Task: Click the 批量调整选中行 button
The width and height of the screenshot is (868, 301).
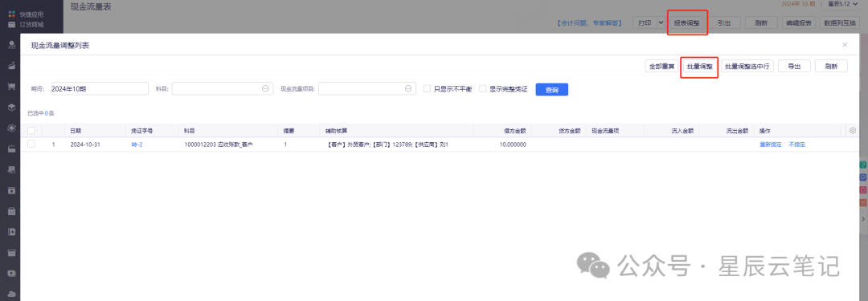Action: 747,66
